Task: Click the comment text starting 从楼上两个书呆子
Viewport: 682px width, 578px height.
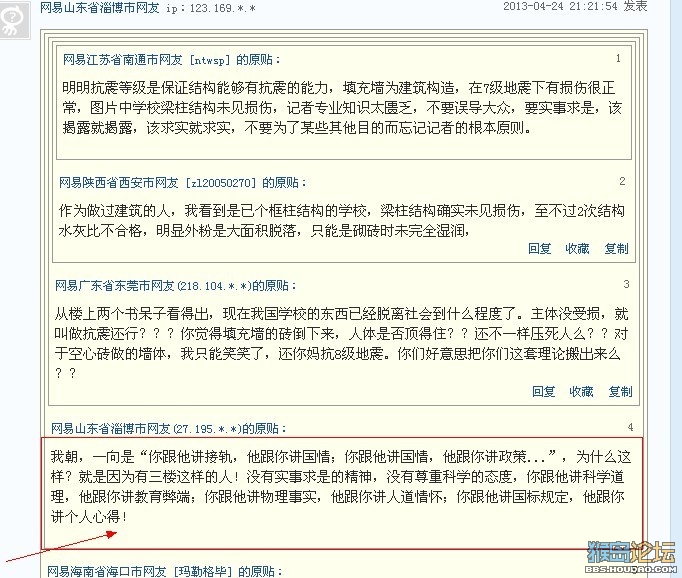Action: tap(341, 343)
